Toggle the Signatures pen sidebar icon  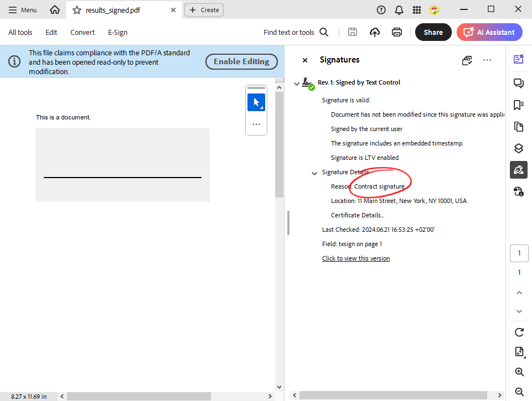(518, 169)
